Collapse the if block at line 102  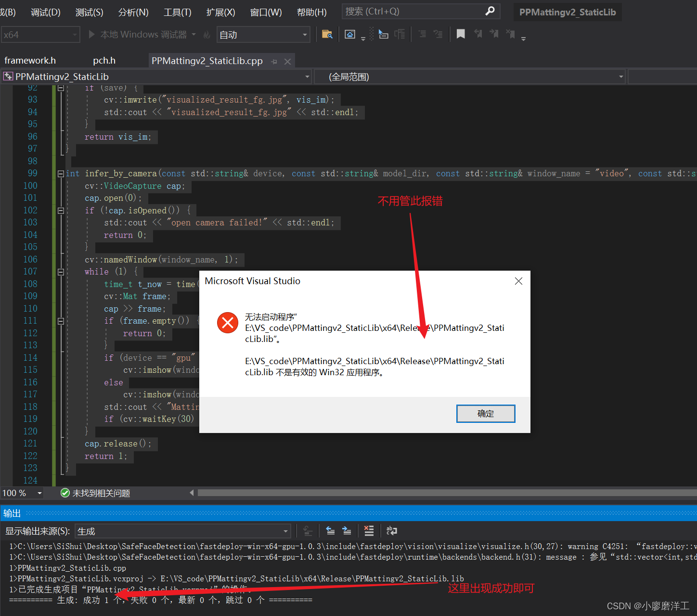61,210
